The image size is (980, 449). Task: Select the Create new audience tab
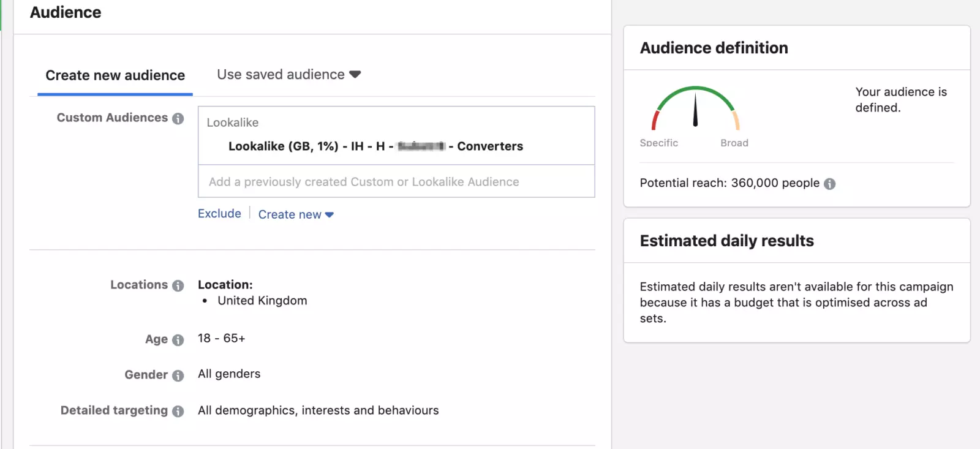click(x=115, y=75)
